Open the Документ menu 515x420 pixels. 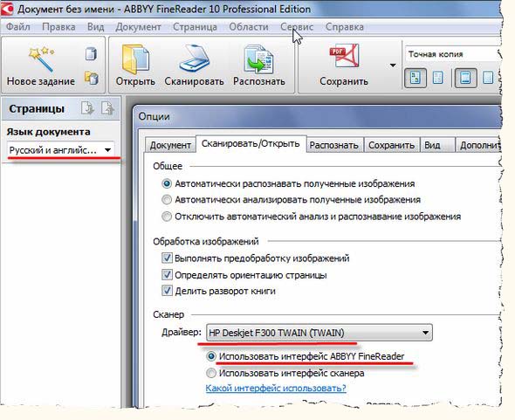(138, 27)
